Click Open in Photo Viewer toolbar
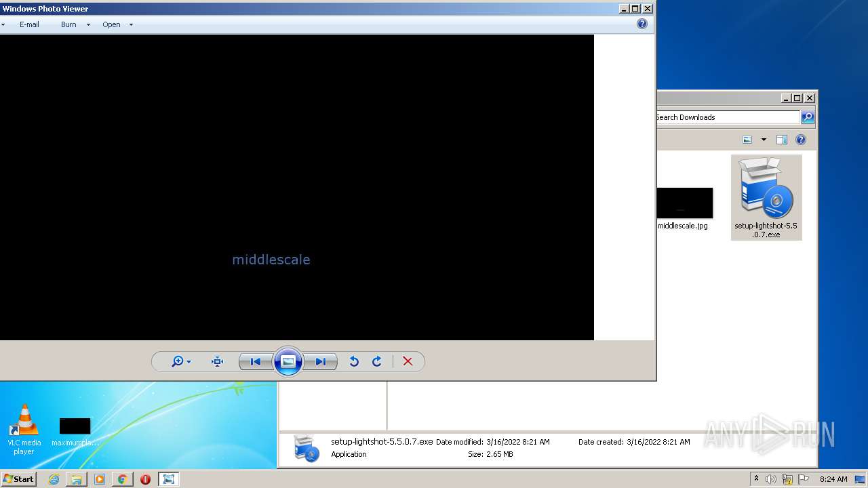Image resolution: width=868 pixels, height=488 pixels. (111, 24)
